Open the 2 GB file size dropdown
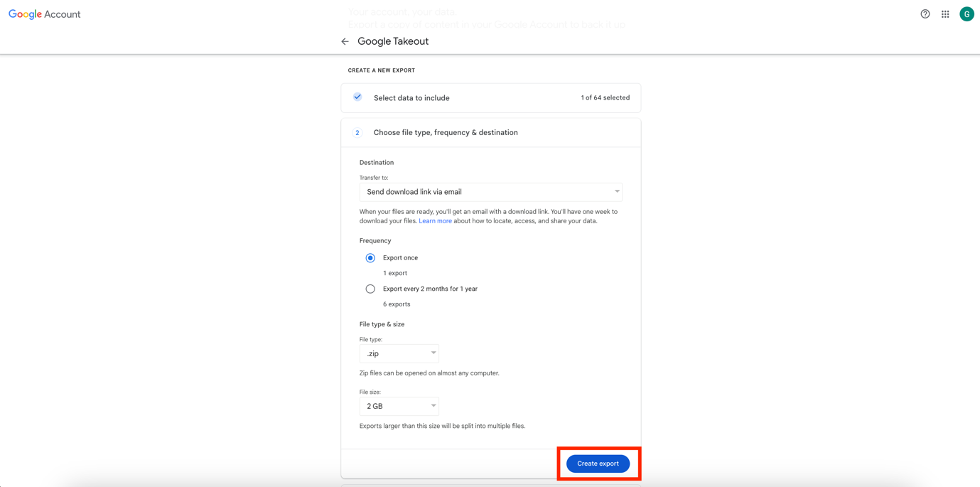This screenshot has width=980, height=487. pos(399,406)
